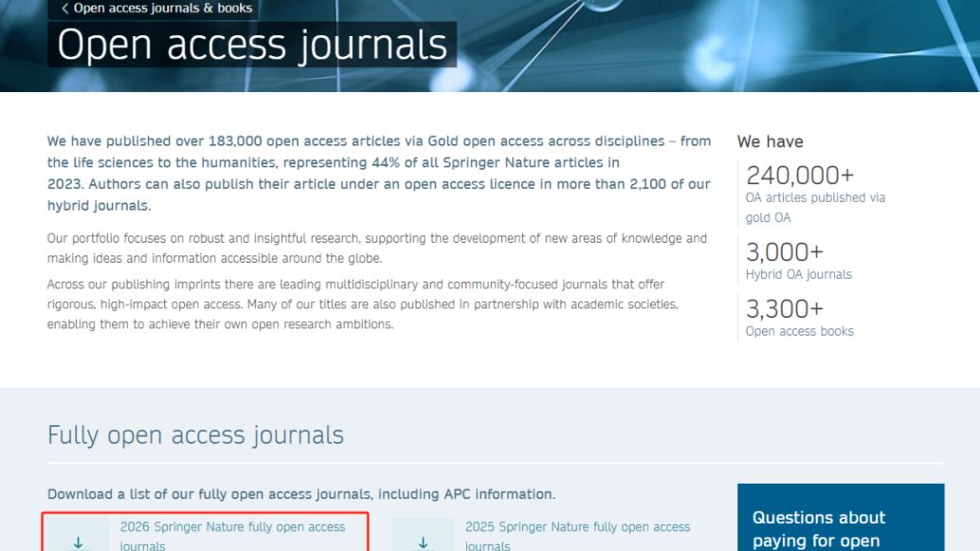
Task: Click the Fully open access journals heading
Action: [195, 435]
